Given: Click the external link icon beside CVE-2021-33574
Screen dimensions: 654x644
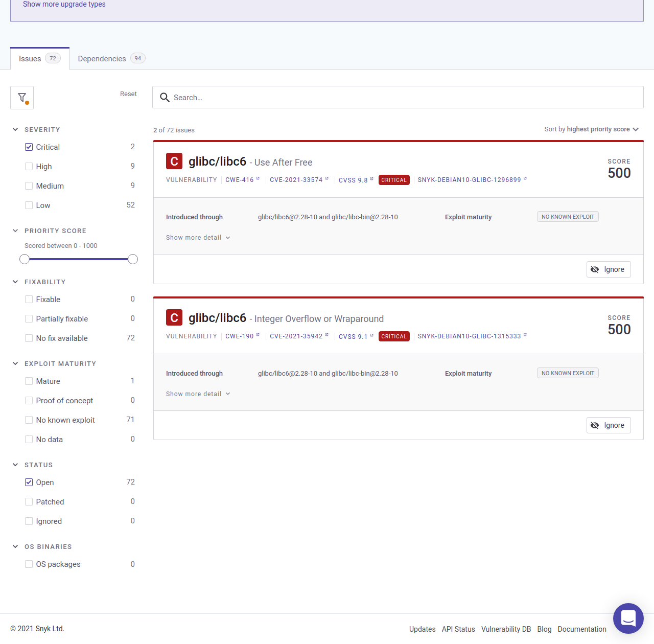Looking at the screenshot, I should click(327, 178).
